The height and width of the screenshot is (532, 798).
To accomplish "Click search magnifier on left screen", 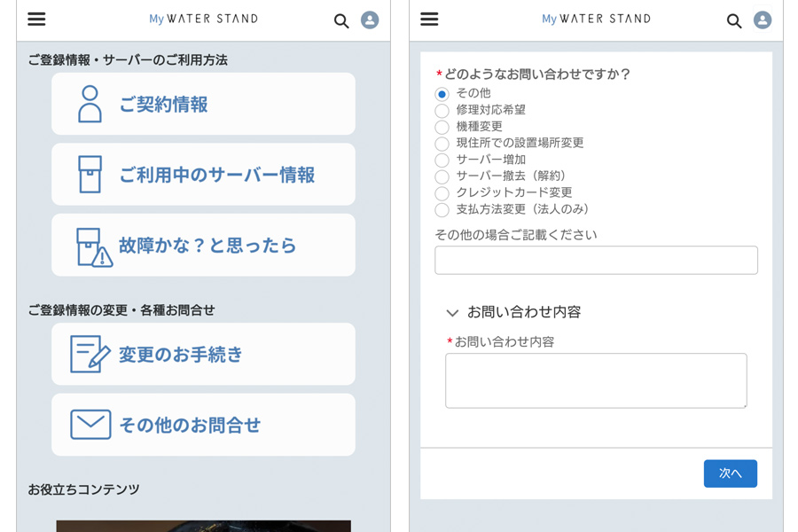I will pyautogui.click(x=341, y=21).
